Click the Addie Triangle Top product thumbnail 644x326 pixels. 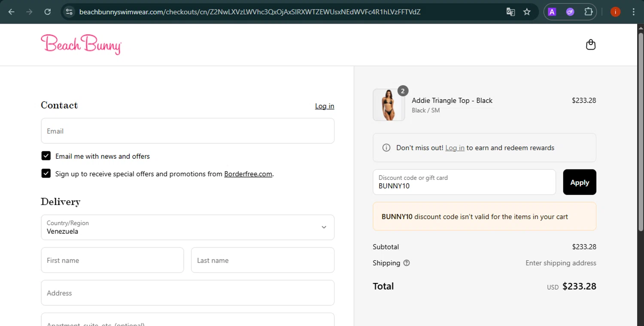[389, 105]
